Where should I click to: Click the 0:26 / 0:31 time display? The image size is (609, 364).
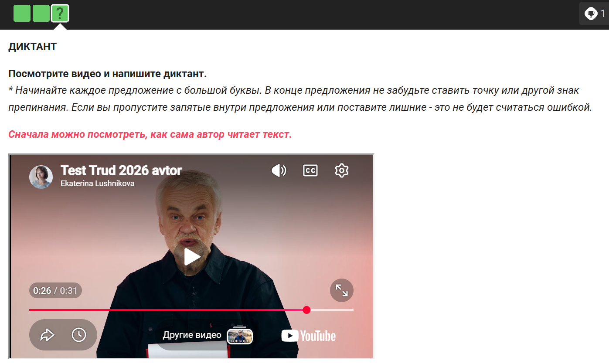(55, 291)
